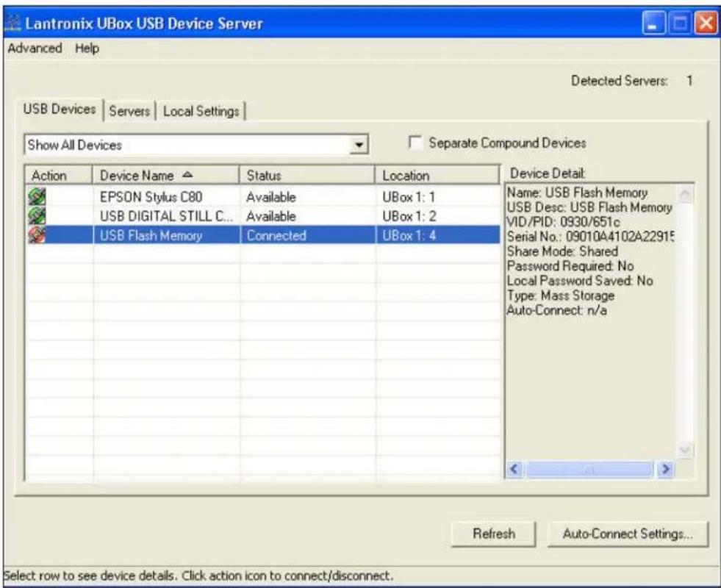Click the Action column header
Viewport: 721px width, 588px height.
pos(58,175)
